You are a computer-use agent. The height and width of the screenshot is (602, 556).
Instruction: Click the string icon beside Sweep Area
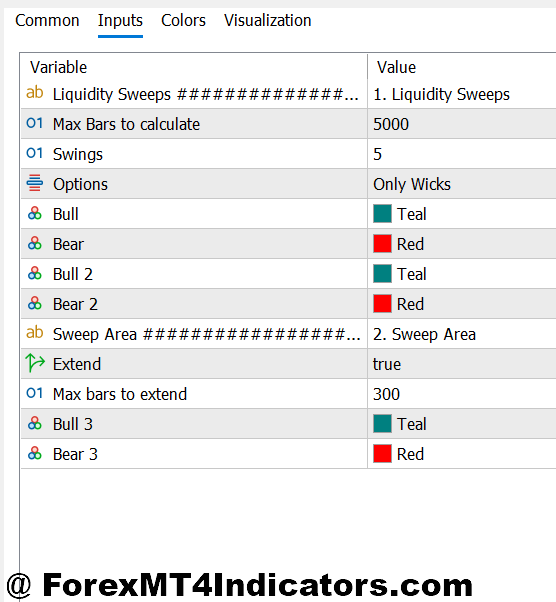[35, 333]
